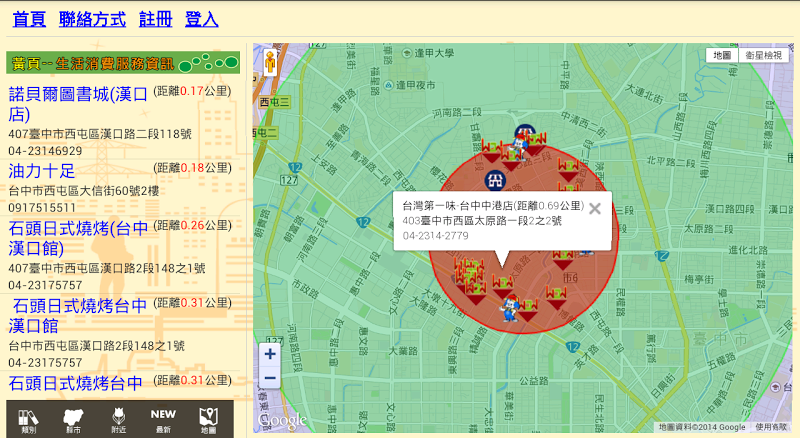Viewport: 800px width, 438px height.
Task: Open the 石頭日式燒烤(台中漢口館) listing
Action: [78, 238]
